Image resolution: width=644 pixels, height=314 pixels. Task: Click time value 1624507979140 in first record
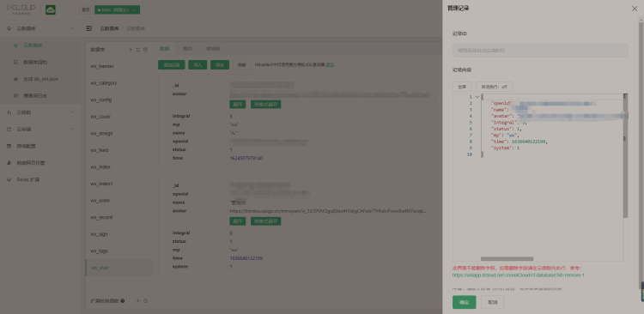246,158
